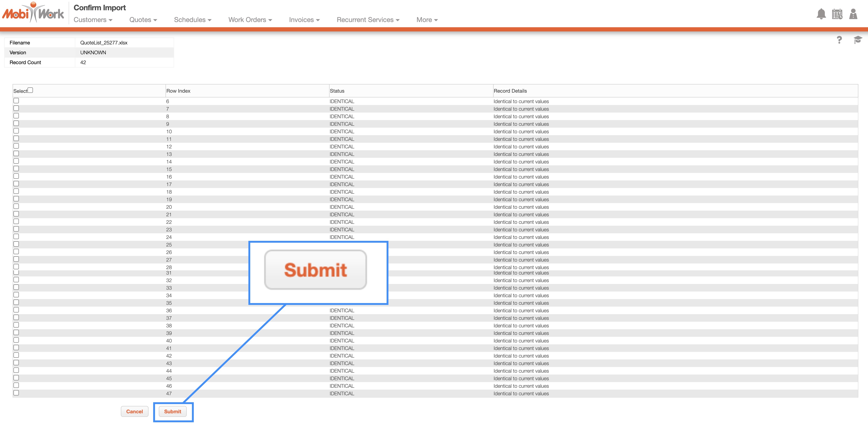Click the question mark help icon
The height and width of the screenshot is (433, 868).
tap(839, 40)
